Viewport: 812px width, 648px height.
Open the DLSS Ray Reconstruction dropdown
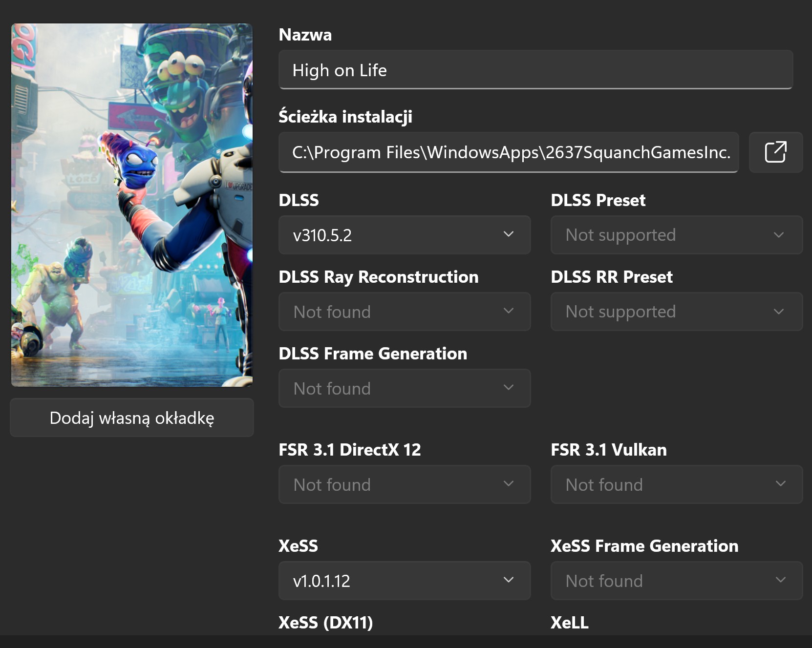404,312
